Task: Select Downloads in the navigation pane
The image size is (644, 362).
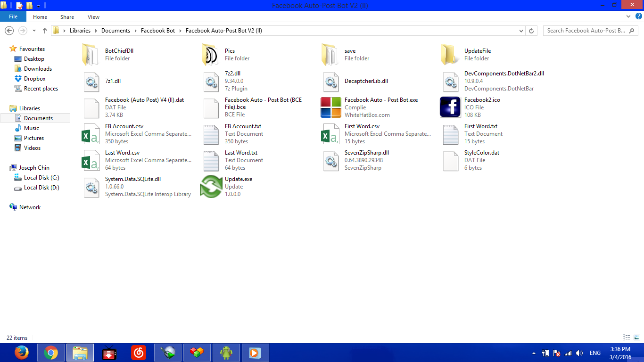Action: tap(38, 69)
